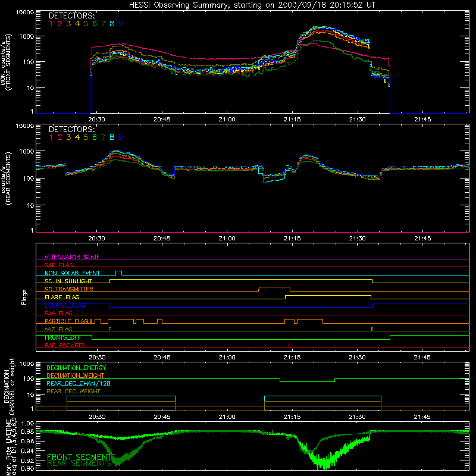
Task: Select detector 9 in front segments legend
Action: pos(121,24)
